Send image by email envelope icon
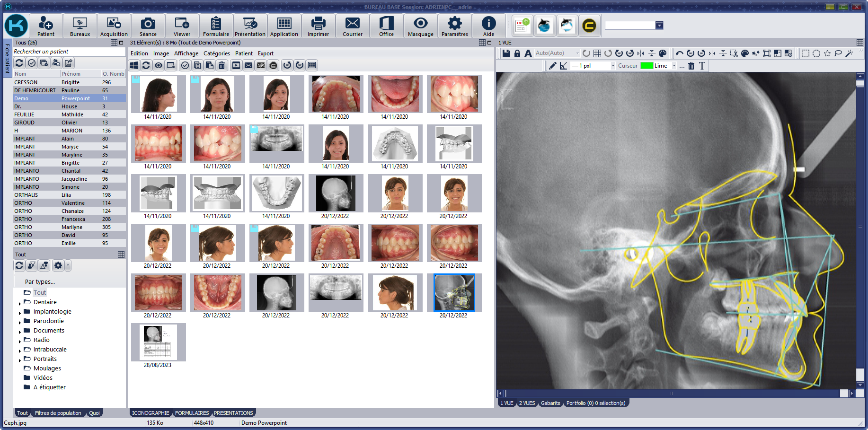The image size is (868, 430). [x=248, y=65]
